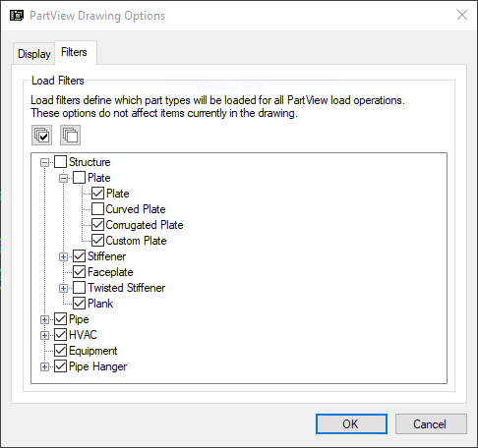478x448 pixels.
Task: Uncheck the Corrugated Plate filter
Action: pyautogui.click(x=97, y=225)
